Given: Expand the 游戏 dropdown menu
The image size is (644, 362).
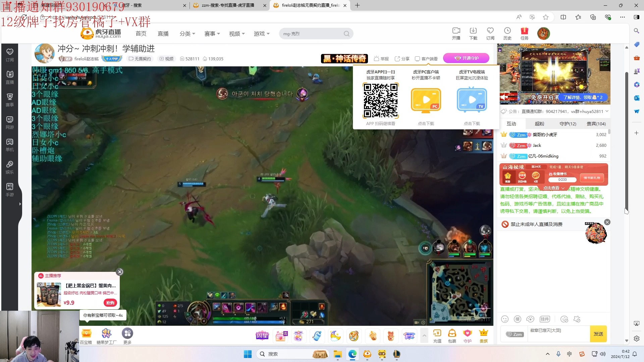Looking at the screenshot, I should point(262,34).
